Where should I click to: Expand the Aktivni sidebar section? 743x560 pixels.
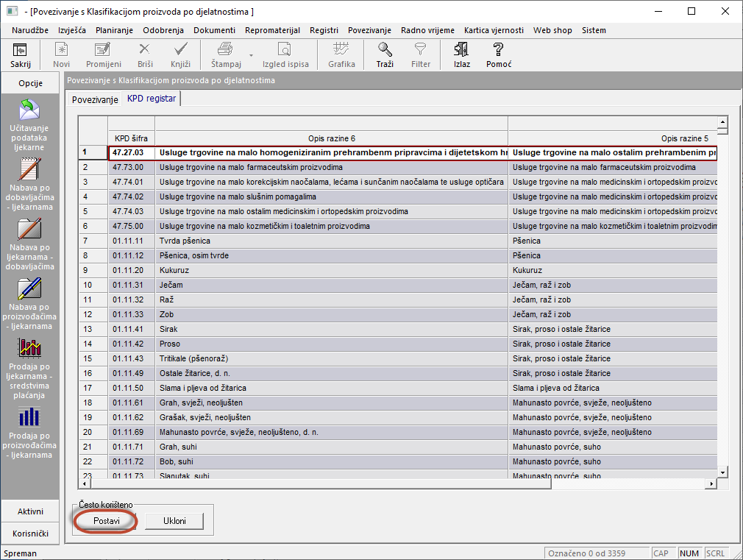(30, 511)
